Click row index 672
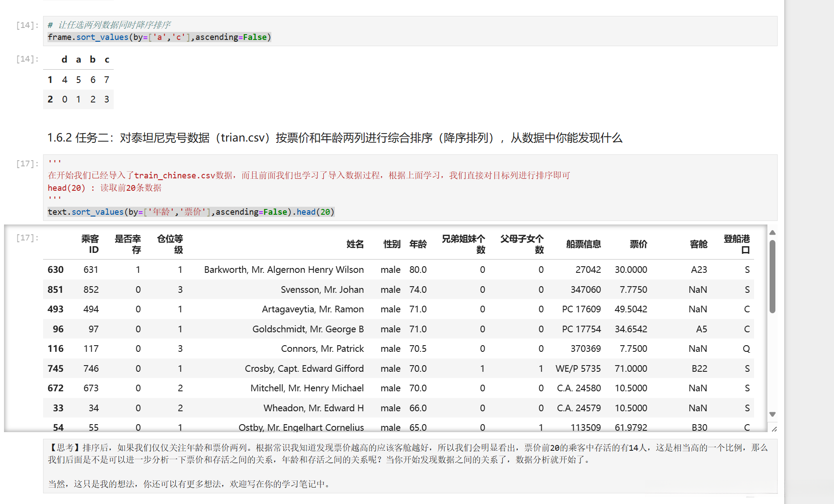The image size is (834, 504). click(56, 388)
